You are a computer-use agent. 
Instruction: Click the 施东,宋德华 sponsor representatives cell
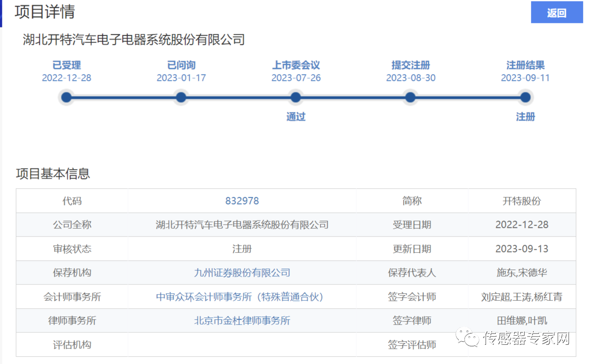pyautogui.click(x=522, y=273)
